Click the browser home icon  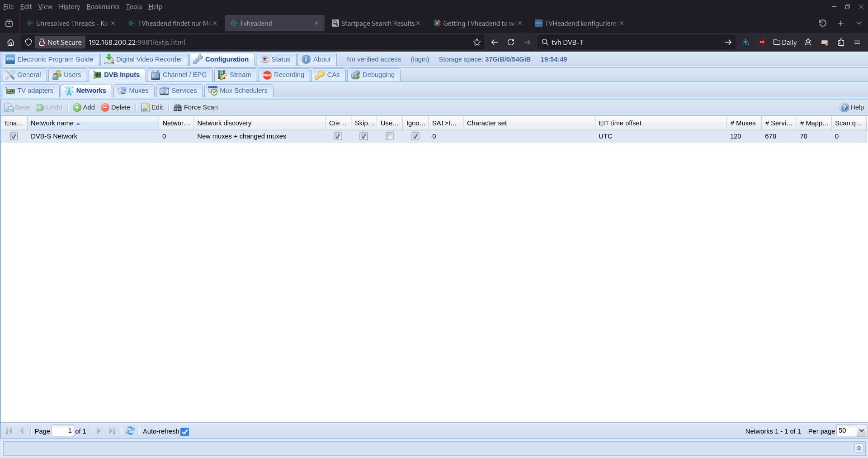point(10,42)
